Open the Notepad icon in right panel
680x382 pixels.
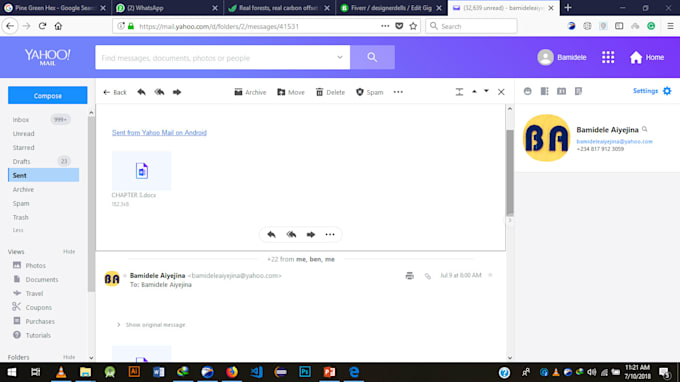(x=578, y=91)
